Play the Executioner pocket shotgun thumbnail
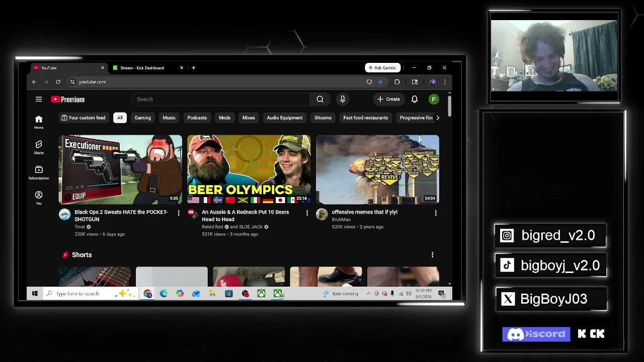Image resolution: width=644 pixels, height=362 pixels. [x=120, y=169]
